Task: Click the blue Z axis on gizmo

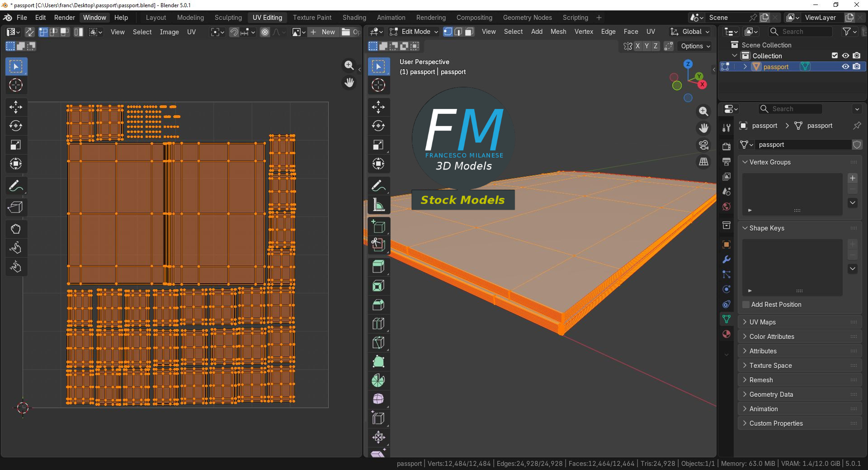Action: 688,64
